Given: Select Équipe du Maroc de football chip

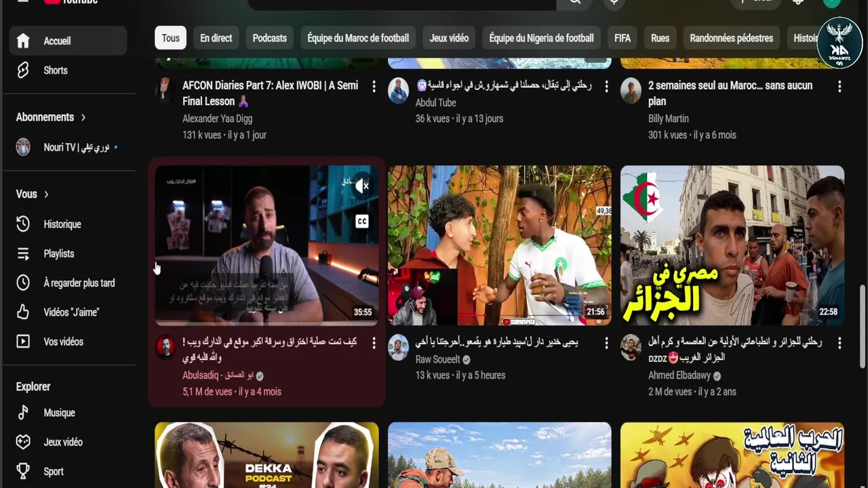Looking at the screenshot, I should 358,38.
